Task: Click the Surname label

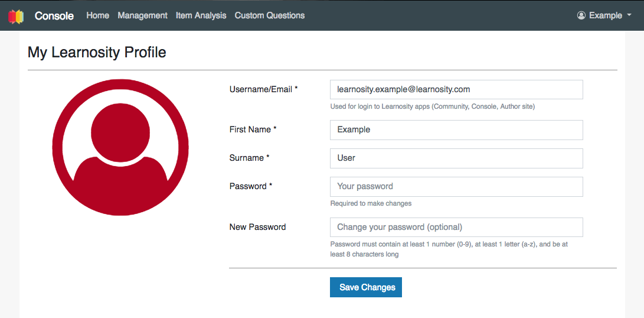Action: pyautogui.click(x=249, y=158)
